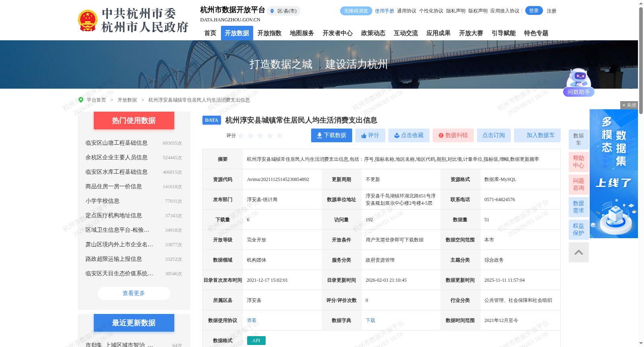Screen dimensions: 644x347
Task: Open the 区/县(市) district selector
Action: click(284, 11)
